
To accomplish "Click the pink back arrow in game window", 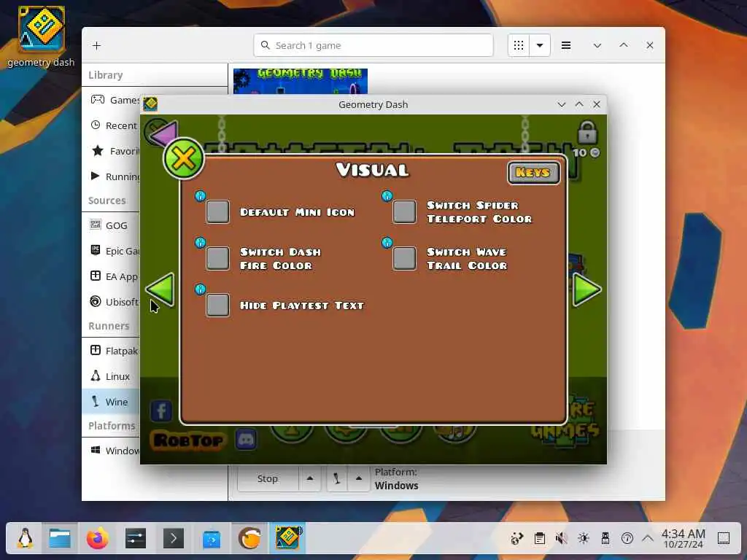I will (163, 133).
